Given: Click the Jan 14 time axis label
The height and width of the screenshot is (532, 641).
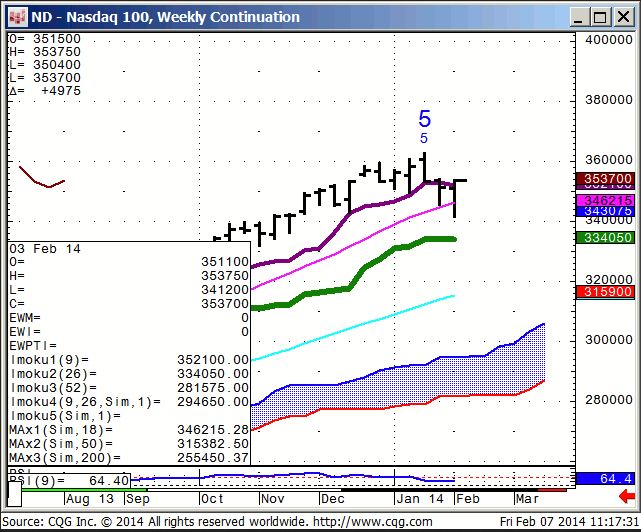Looking at the screenshot, I should 420,499.
